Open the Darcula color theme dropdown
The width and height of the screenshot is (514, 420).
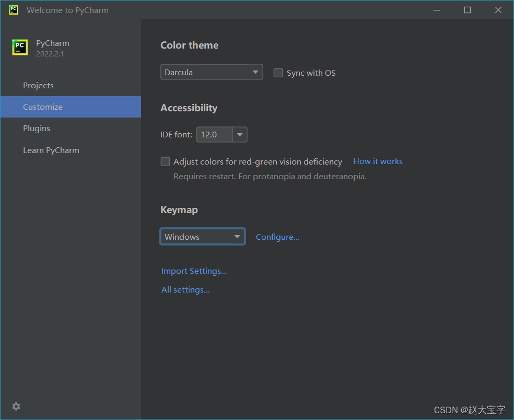click(x=212, y=72)
